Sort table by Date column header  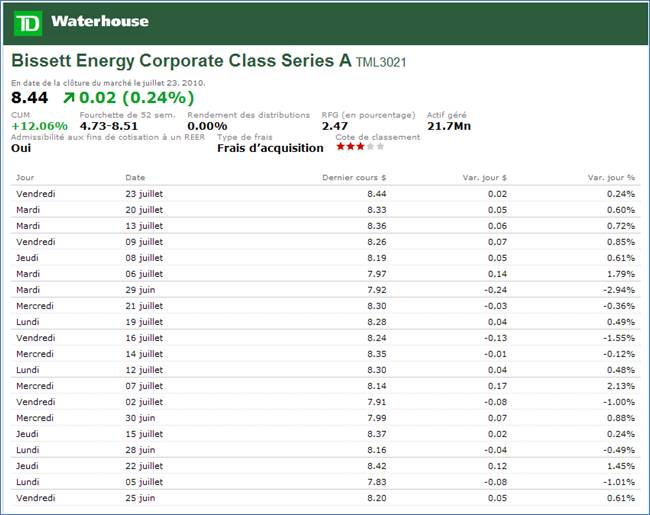point(135,177)
